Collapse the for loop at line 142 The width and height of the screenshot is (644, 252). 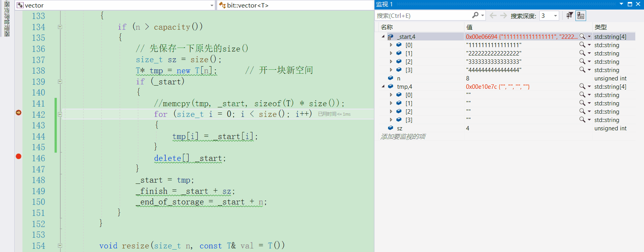(60, 114)
